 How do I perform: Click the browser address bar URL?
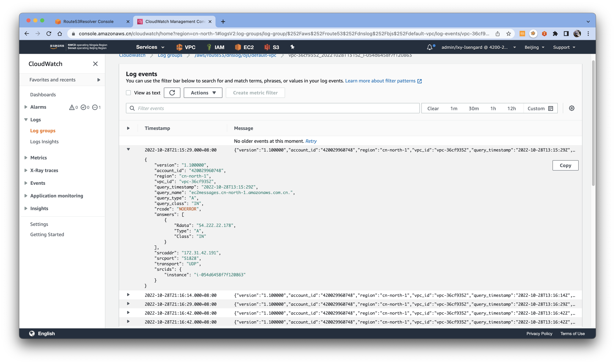point(284,34)
